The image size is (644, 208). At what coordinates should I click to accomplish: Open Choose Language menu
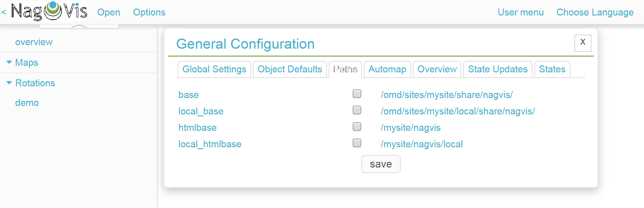[595, 12]
